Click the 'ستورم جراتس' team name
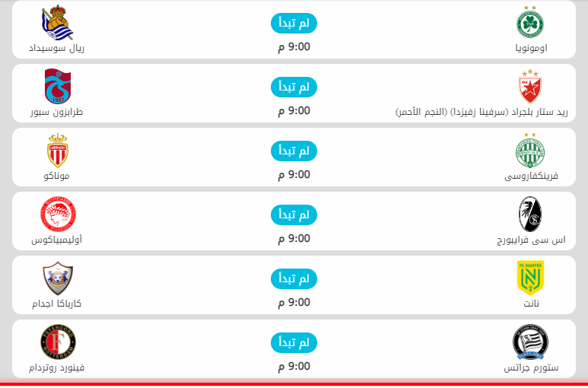This screenshot has height=388, width=588. [x=531, y=367]
